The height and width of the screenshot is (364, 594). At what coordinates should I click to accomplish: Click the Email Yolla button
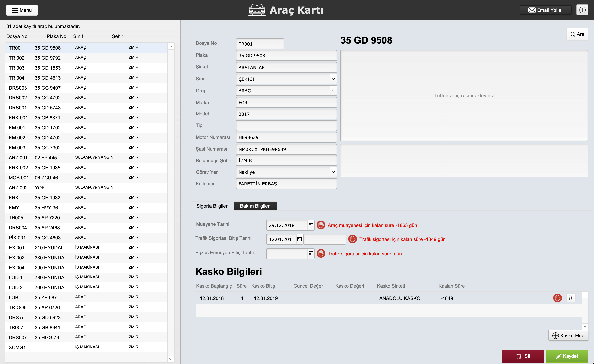coord(546,10)
